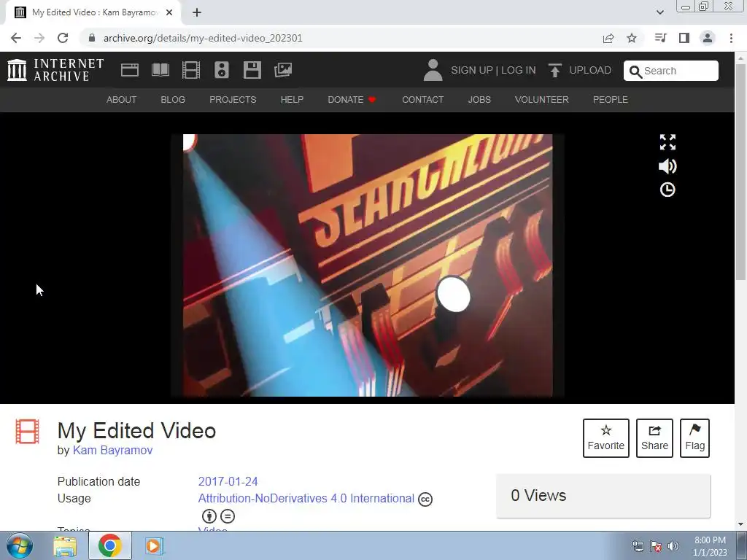
Task: Open the Audio speaker icon in header
Action: pyautogui.click(x=222, y=70)
